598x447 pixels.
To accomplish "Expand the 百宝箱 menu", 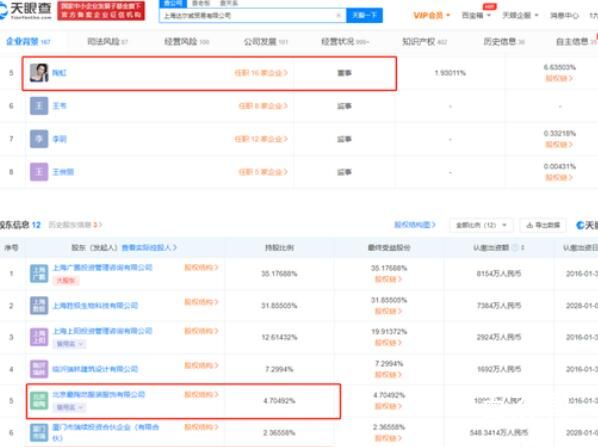I will click(x=476, y=15).
